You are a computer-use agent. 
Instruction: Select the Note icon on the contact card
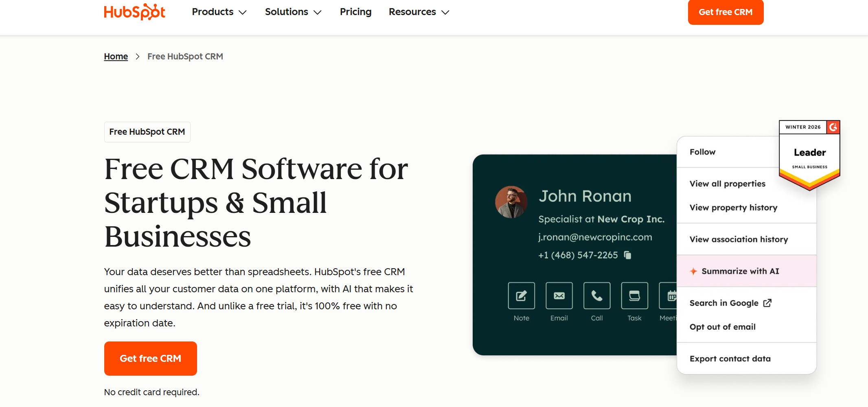click(x=521, y=296)
